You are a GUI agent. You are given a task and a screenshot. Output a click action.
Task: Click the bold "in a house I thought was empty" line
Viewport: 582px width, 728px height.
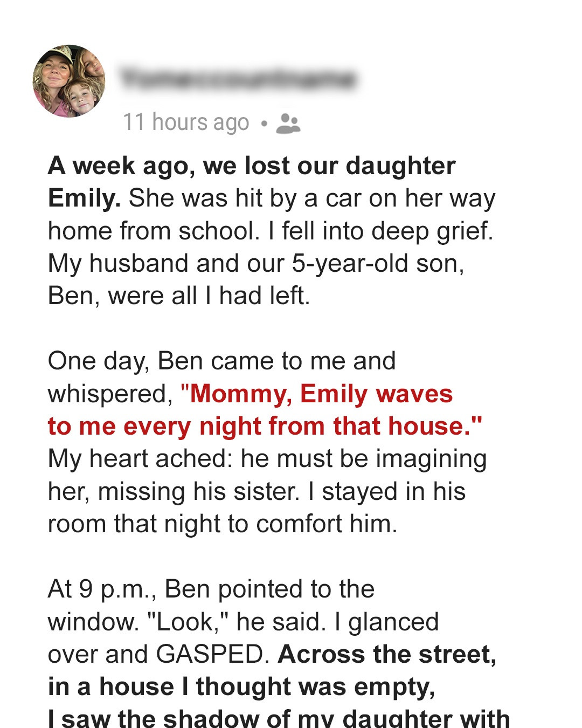click(x=241, y=686)
